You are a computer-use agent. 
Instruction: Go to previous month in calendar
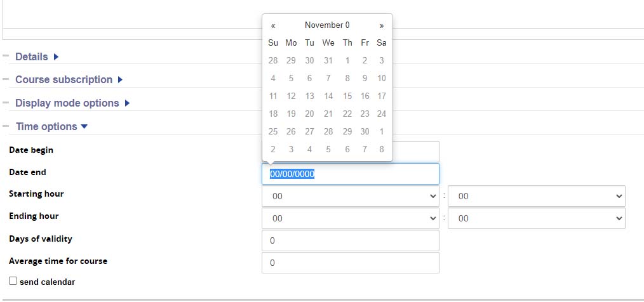click(x=273, y=26)
